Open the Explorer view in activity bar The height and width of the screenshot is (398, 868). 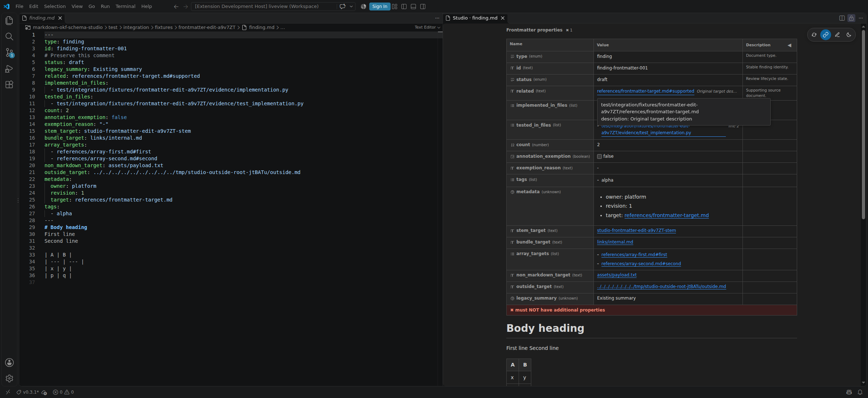(9, 21)
